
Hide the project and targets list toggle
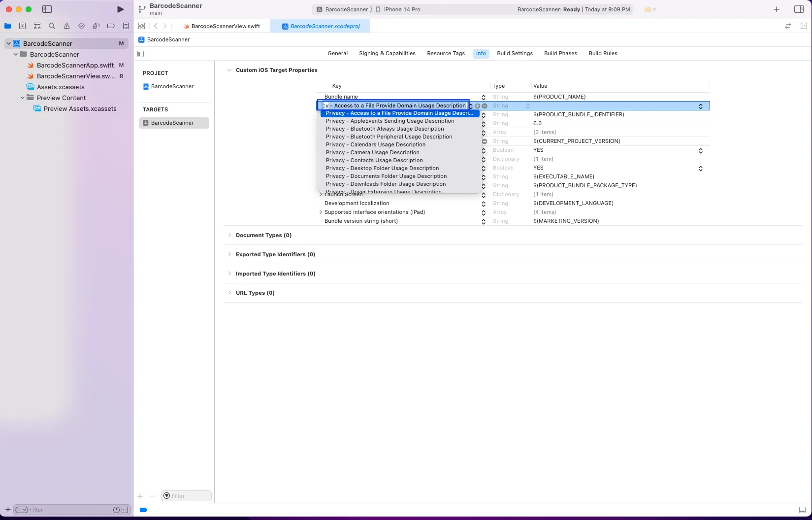click(x=141, y=54)
